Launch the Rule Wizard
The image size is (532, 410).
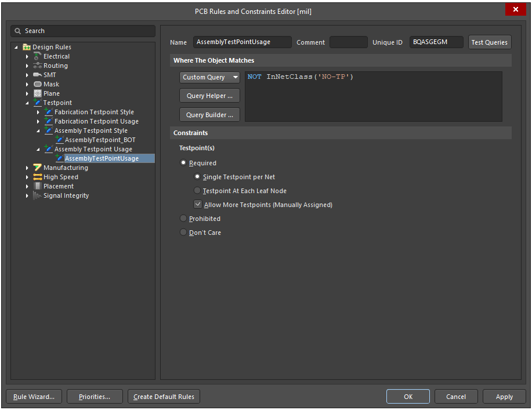(33, 397)
